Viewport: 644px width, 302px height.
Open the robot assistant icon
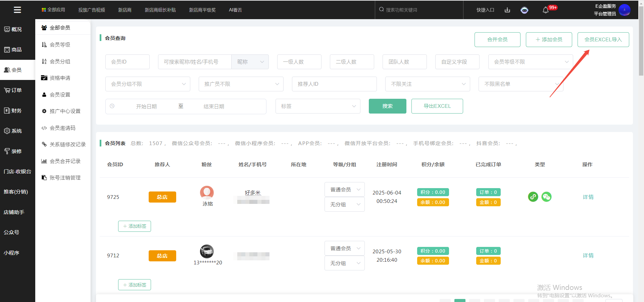tap(524, 10)
